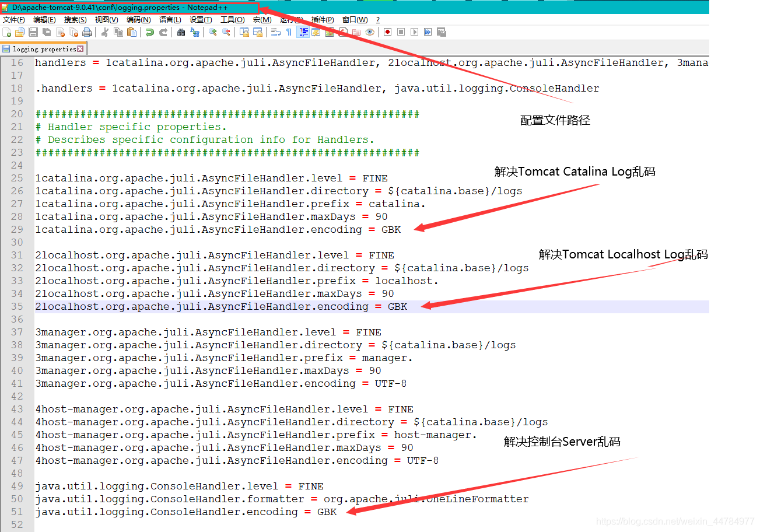The image size is (760, 532).
Task: Open the user-defined language icon
Action: point(316,32)
